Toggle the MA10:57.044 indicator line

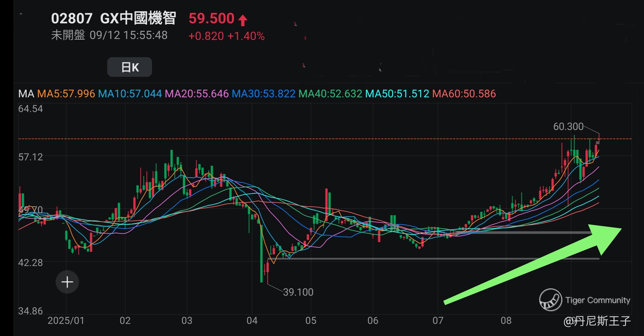pos(130,94)
